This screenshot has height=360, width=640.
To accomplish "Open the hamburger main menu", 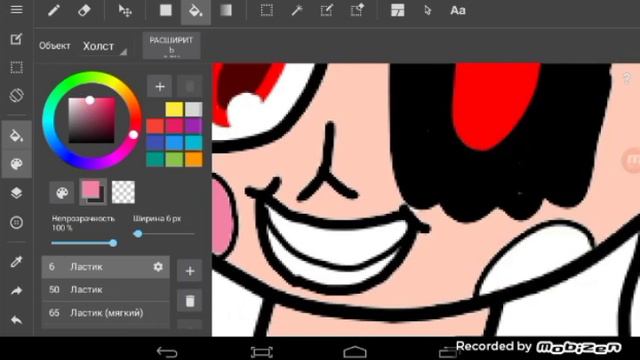I will [x=16, y=9].
